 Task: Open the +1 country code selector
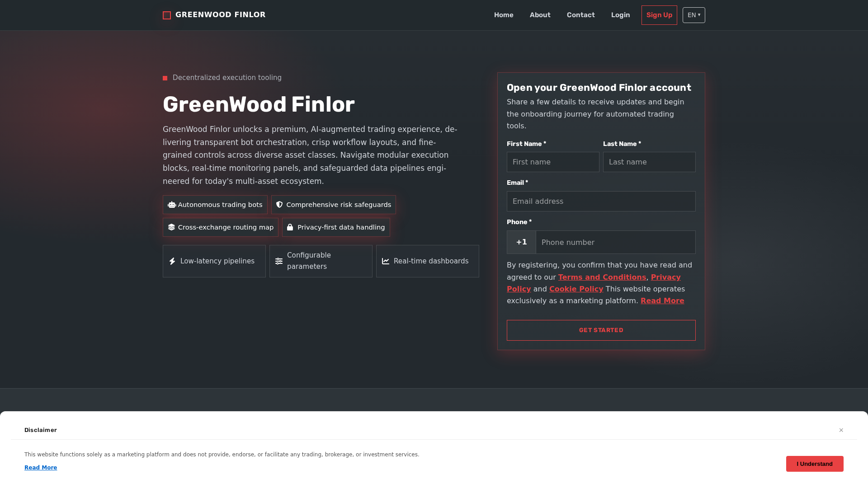(x=521, y=242)
